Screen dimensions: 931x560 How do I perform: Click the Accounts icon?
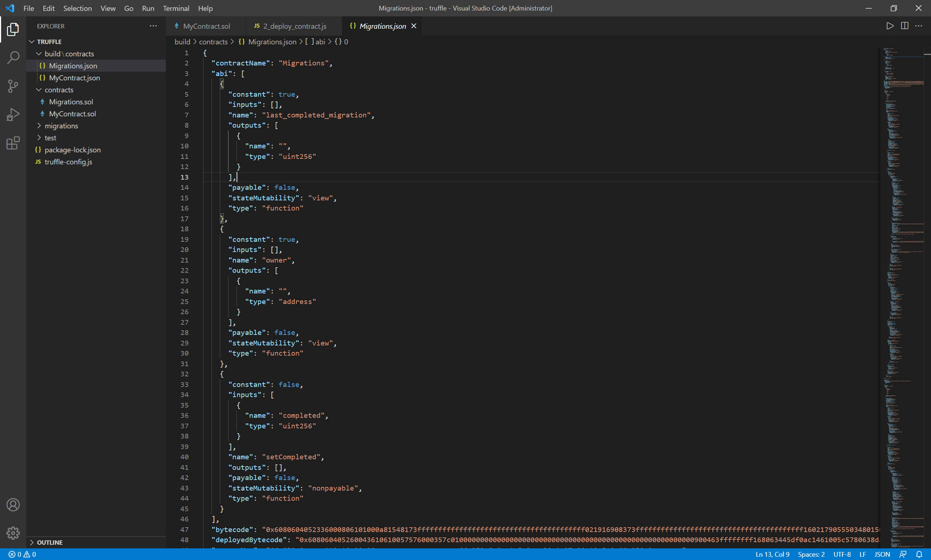[x=13, y=505]
